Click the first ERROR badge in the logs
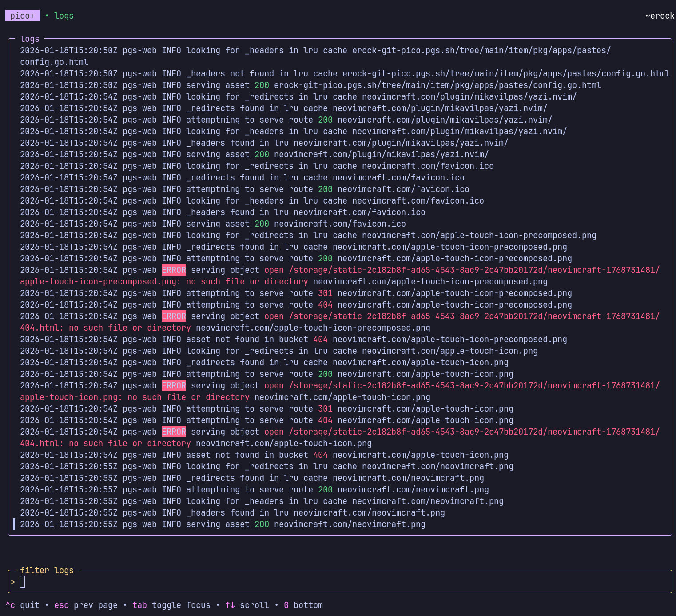The height and width of the screenshot is (616, 676). (x=174, y=270)
